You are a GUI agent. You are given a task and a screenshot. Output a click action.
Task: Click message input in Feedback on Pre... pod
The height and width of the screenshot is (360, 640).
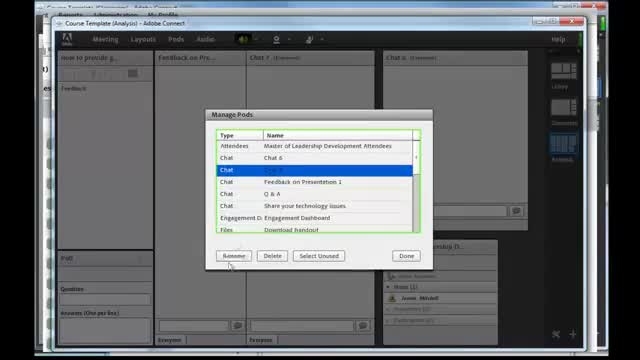click(x=194, y=325)
